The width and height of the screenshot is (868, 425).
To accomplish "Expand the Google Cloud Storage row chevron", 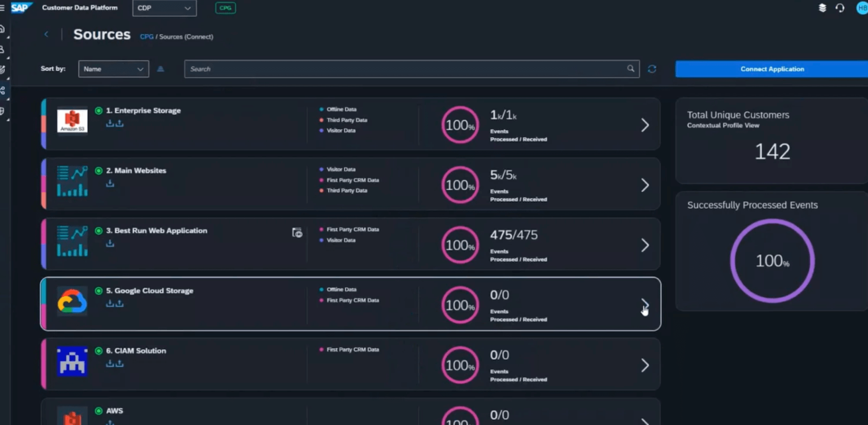I will 645,305.
